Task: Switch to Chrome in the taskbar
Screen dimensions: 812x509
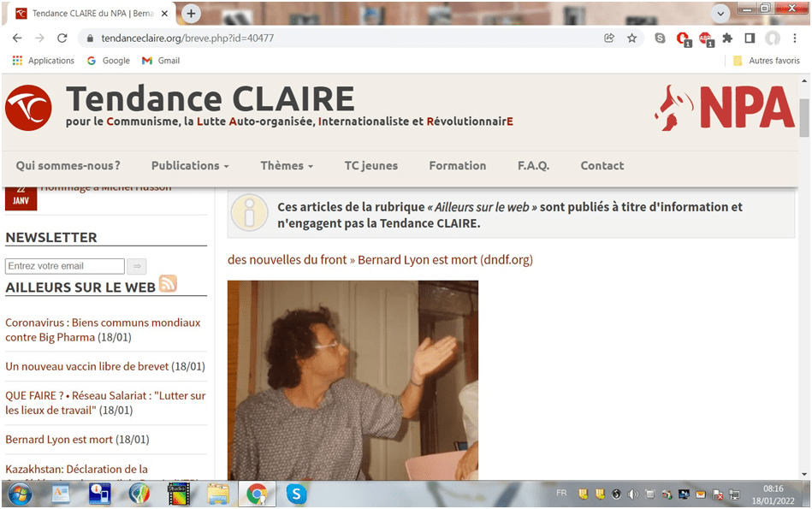Action: (257, 494)
